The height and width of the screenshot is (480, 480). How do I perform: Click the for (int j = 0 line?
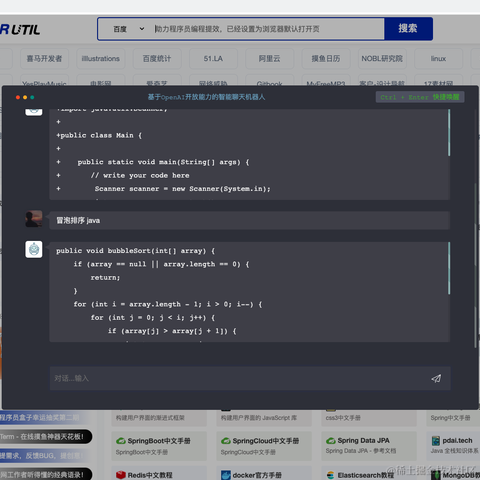(153, 317)
